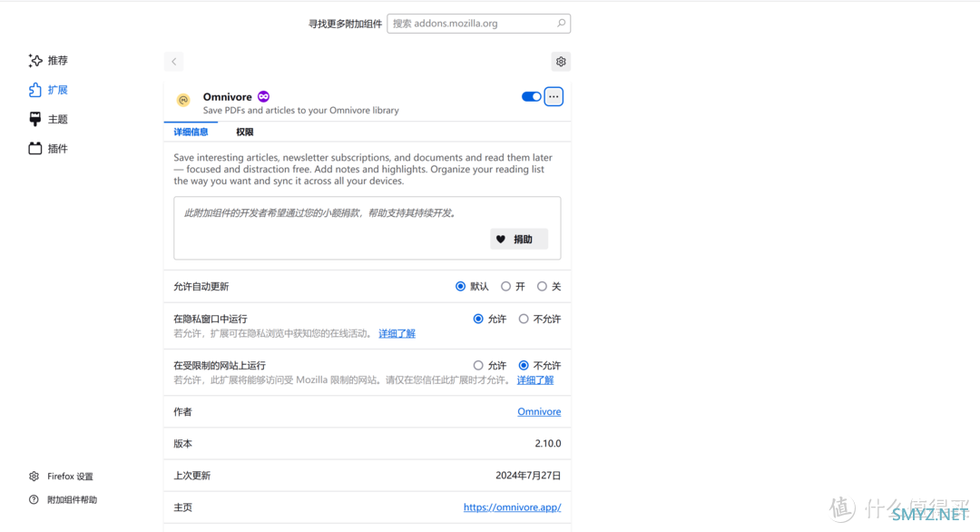Open Firefox 设置 label
Viewport: 980px width, 532px height.
click(70, 477)
